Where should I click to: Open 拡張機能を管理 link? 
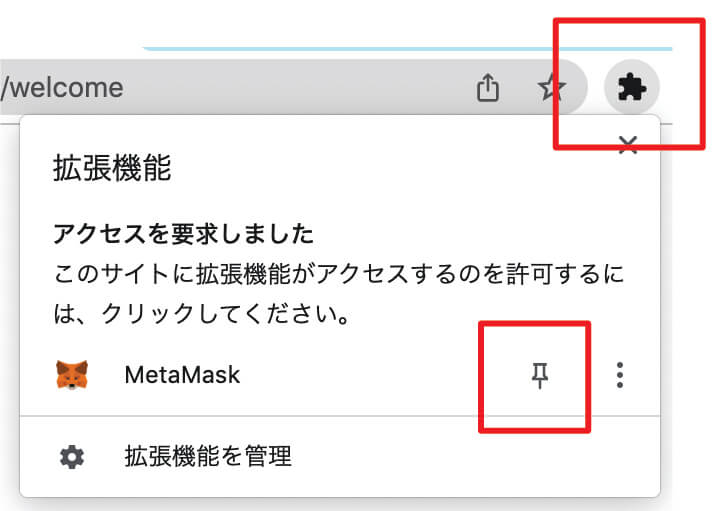tap(208, 457)
